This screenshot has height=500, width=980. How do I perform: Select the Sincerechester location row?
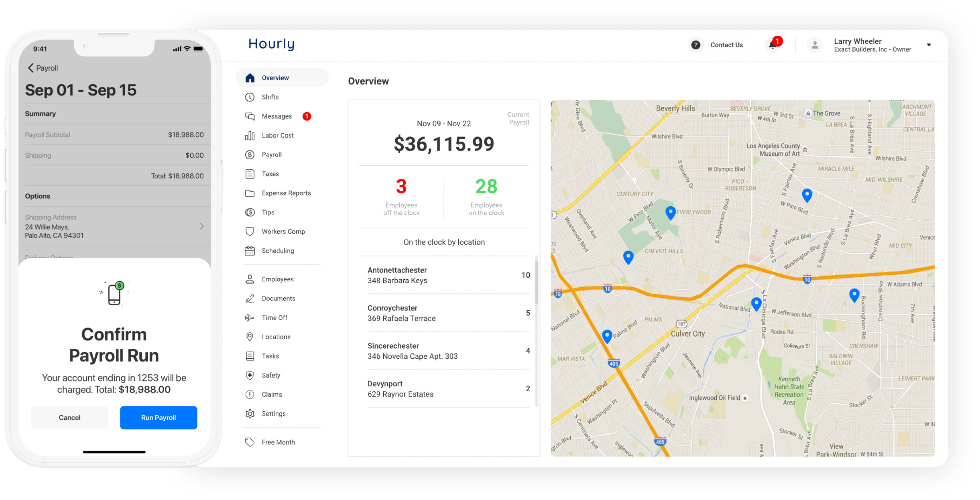[x=449, y=351]
